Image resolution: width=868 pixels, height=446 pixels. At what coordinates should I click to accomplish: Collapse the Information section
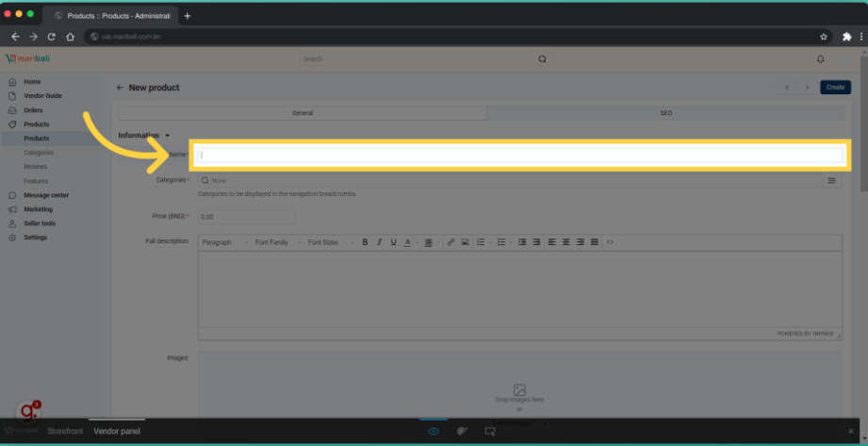pos(168,136)
